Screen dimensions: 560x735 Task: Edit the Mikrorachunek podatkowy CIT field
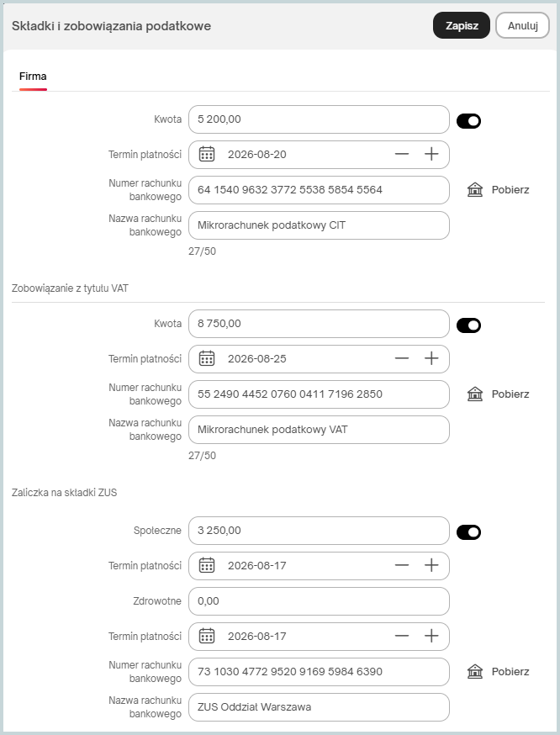click(x=319, y=225)
